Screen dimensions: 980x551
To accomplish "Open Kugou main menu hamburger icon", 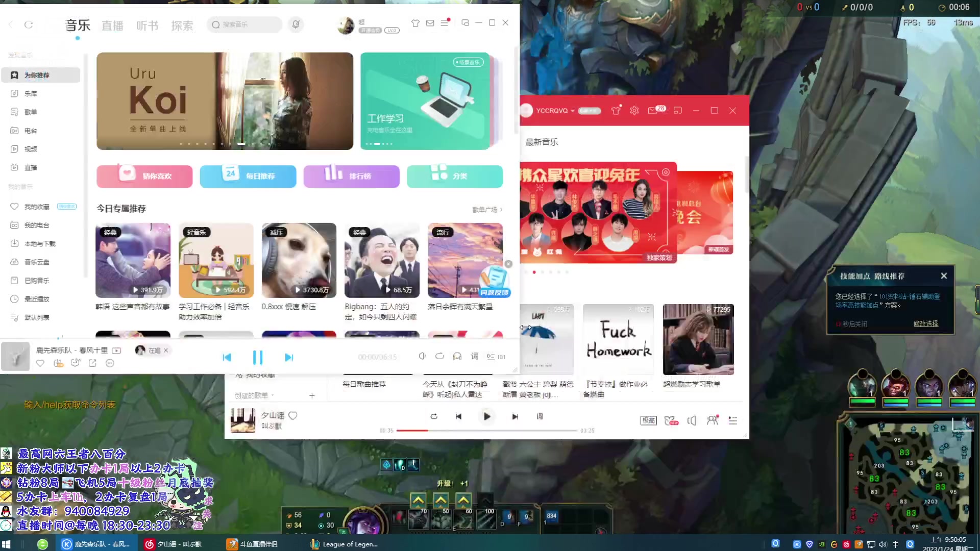I will 445,23.
